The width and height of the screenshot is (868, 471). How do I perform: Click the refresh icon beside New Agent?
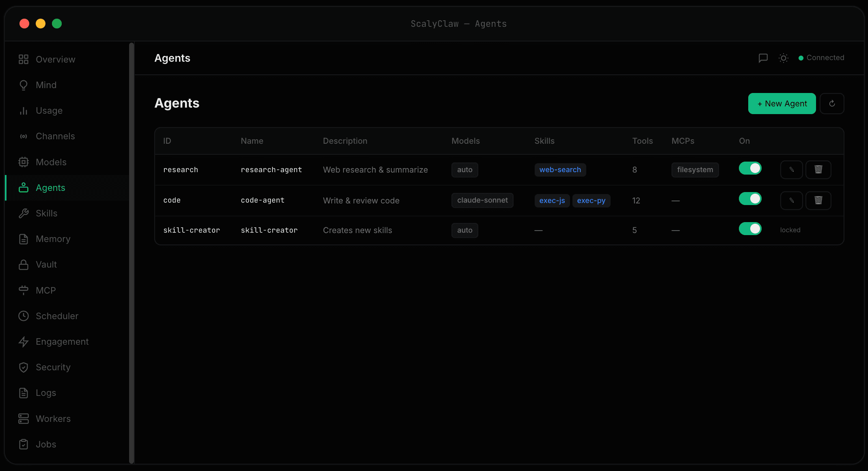point(832,104)
